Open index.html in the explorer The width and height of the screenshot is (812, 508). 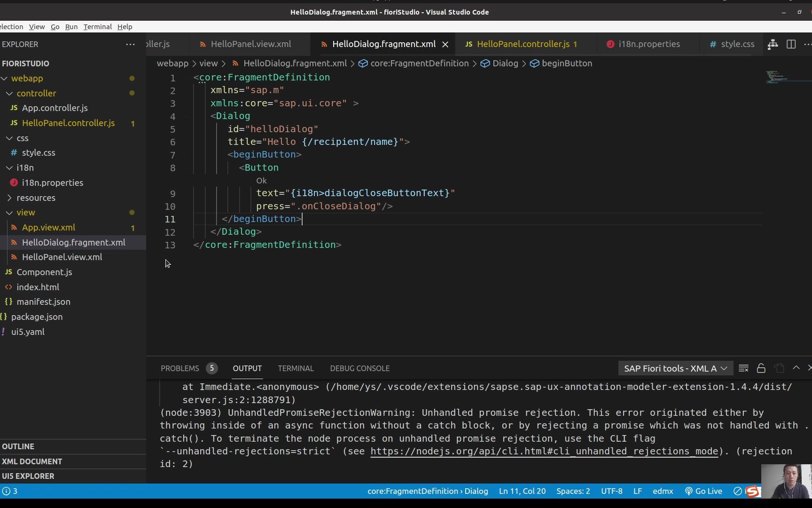38,287
